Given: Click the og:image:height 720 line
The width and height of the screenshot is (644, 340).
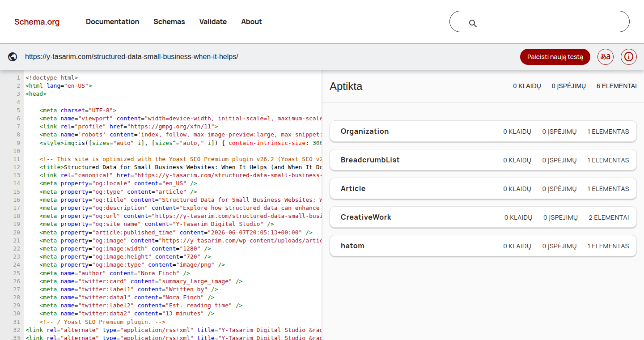Looking at the screenshot, I should coord(125,257).
